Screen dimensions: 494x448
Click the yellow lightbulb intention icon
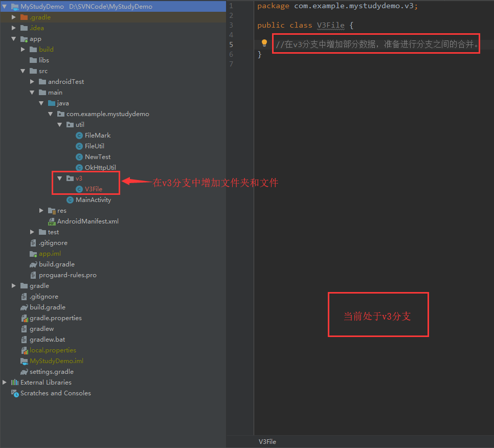click(264, 43)
